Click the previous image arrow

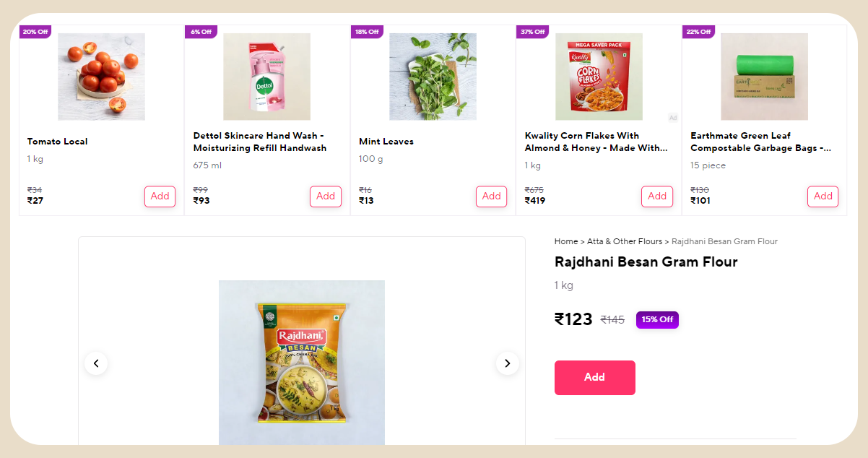[96, 363]
